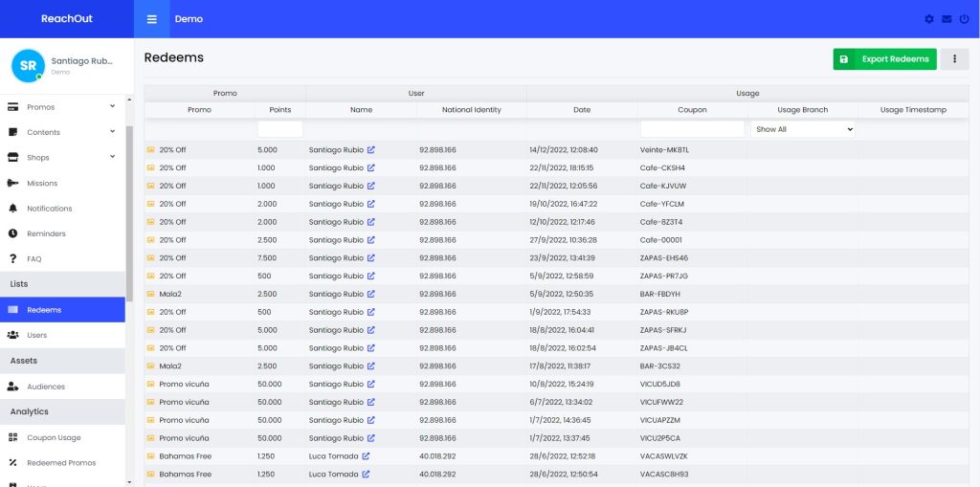Click the hamburger menu icon

coord(151,19)
